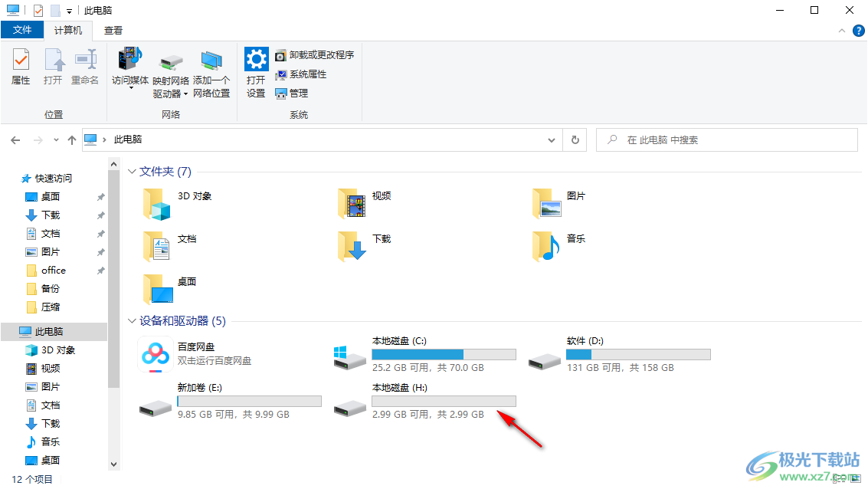Select the Downloads (下载) folder icon
Image resolution: width=868 pixels, height=489 pixels.
point(352,247)
